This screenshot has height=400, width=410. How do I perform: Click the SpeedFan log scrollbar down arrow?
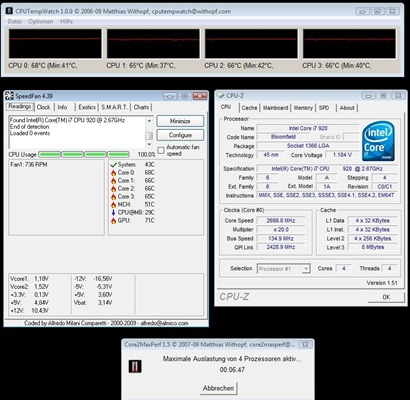point(149,144)
